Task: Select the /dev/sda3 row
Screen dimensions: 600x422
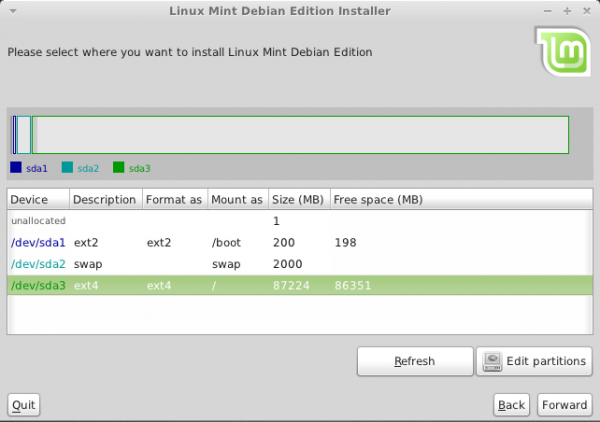Action: [x=300, y=285]
